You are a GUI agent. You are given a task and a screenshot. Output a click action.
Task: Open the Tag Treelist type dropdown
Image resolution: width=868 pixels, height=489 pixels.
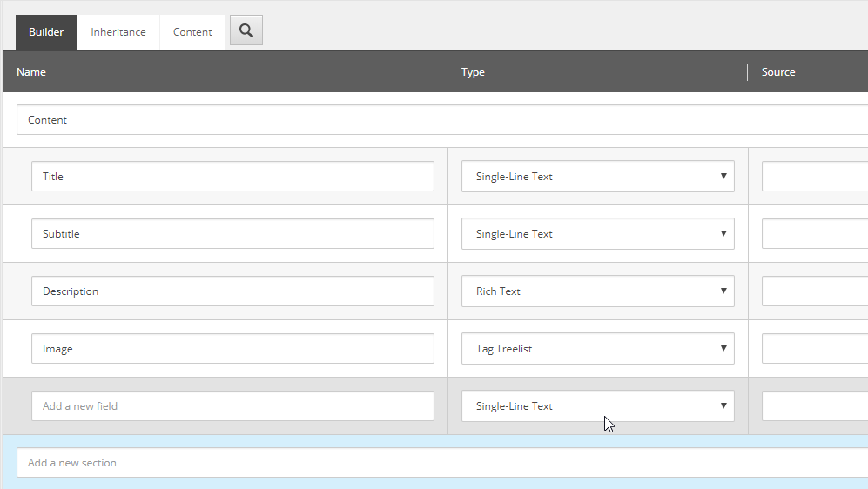click(x=597, y=349)
